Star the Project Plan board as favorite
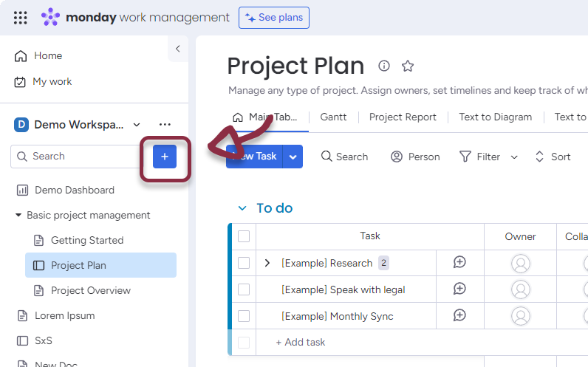Screen dimensions: 588x367 click(408, 66)
